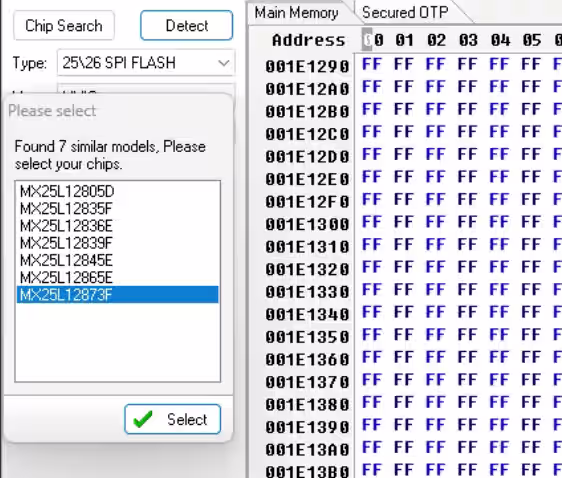Click address row 001E1320
Viewport: 562px width, 478px height.
click(308, 269)
